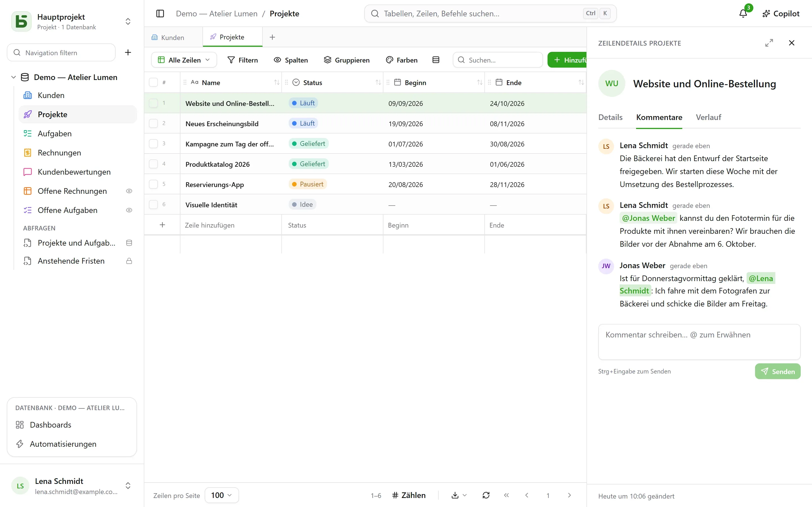Open the notifications bell

click(x=743, y=14)
